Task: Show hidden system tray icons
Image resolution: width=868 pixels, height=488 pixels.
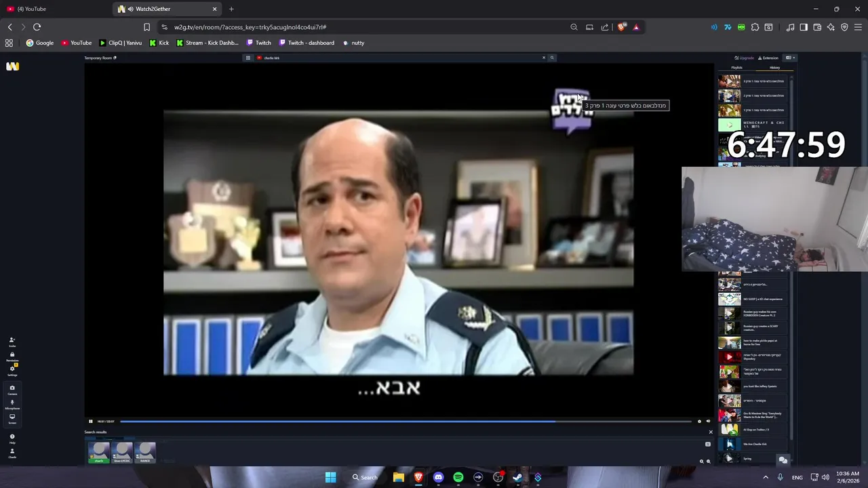Action: click(x=766, y=477)
